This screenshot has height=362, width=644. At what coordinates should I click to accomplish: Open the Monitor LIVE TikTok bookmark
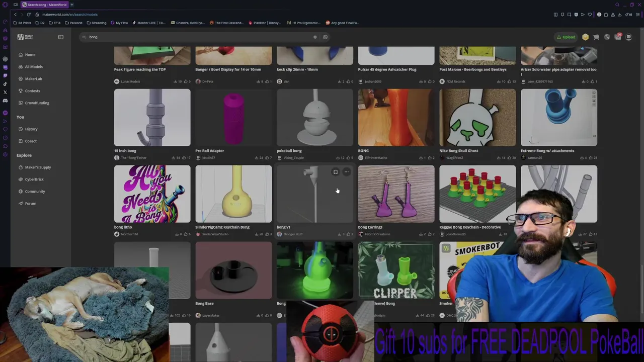point(149,23)
